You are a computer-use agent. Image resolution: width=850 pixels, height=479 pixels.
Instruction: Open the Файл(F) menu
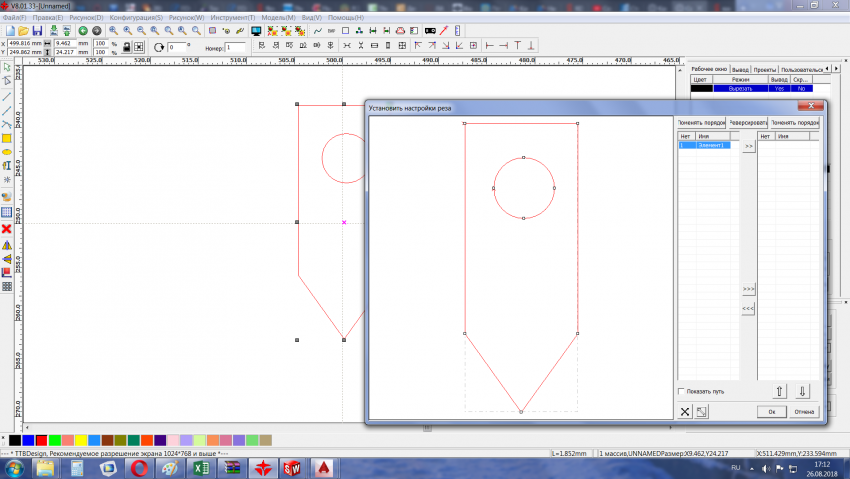pyautogui.click(x=15, y=18)
